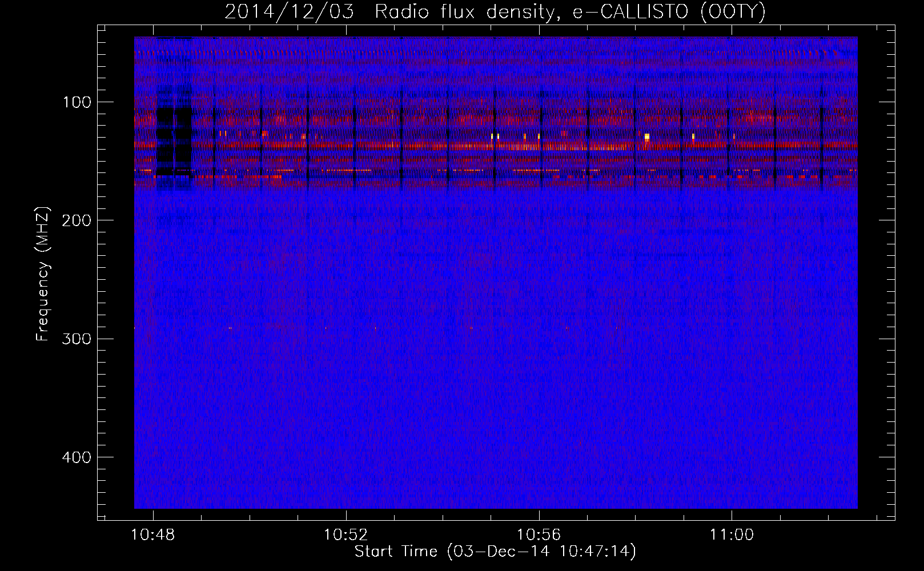Screen dimensions: 924x571
Task: Click the 100 tick label on the frequency axis
Action: point(77,103)
